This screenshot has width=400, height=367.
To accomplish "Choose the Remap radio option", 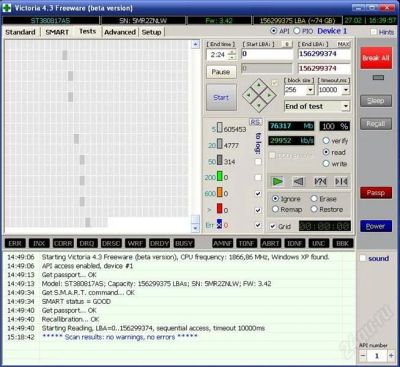I will click(275, 209).
